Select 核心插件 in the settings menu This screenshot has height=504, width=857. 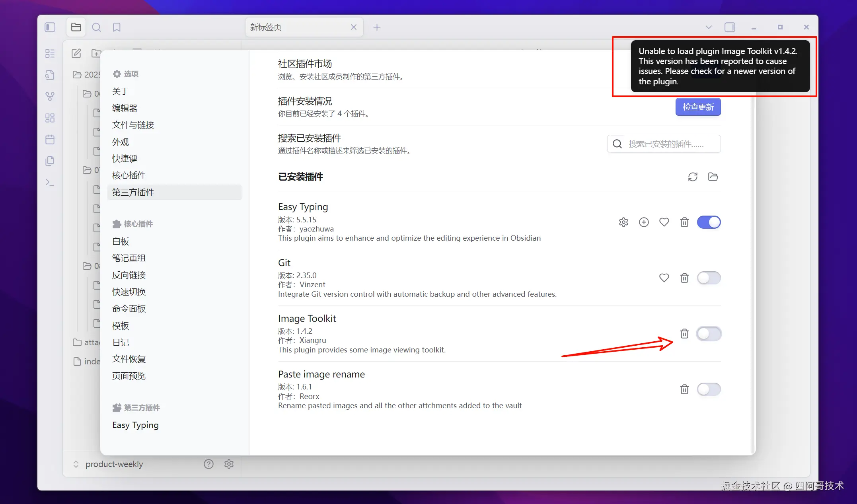pyautogui.click(x=129, y=175)
